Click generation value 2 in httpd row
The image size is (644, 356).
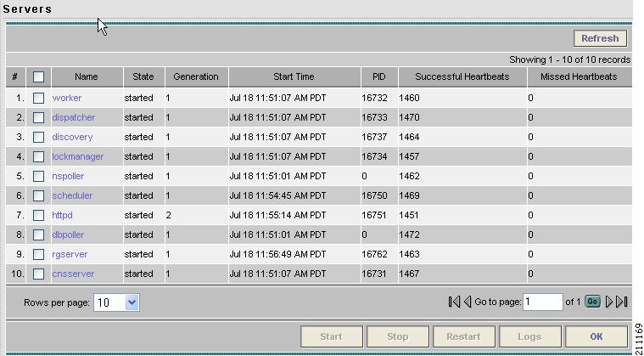point(168,215)
